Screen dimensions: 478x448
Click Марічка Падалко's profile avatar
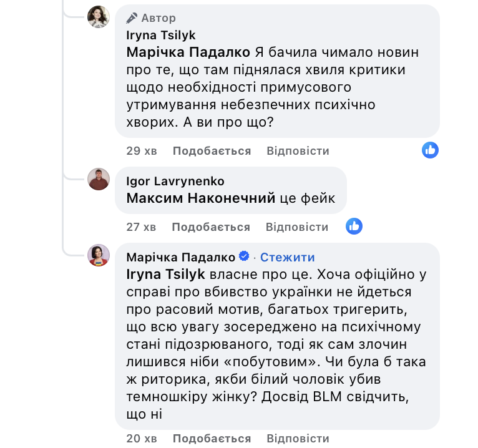pyautogui.click(x=99, y=255)
